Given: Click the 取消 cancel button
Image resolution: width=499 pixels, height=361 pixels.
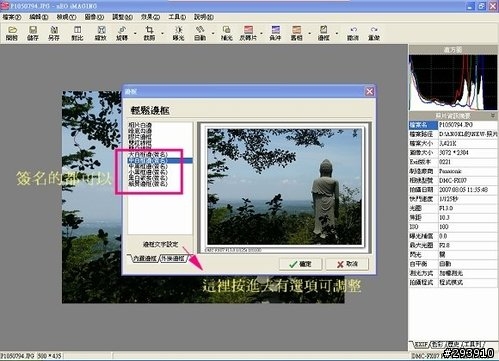Looking at the screenshot, I should point(347,264).
